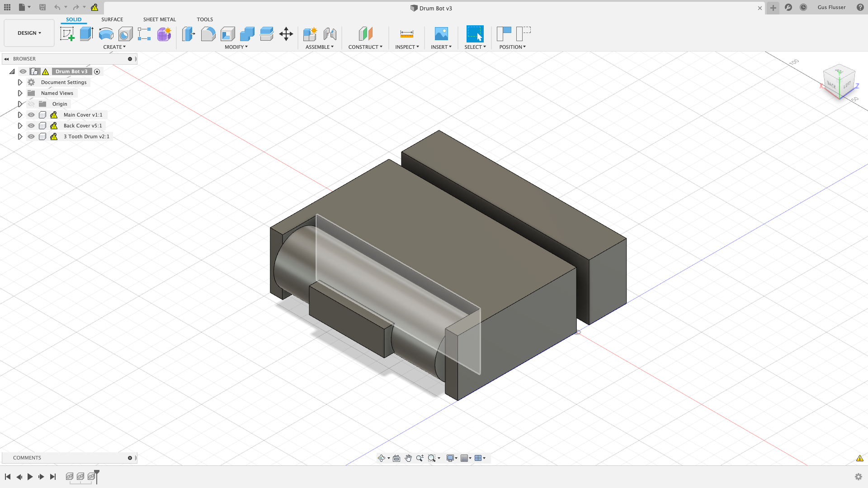This screenshot has height=488, width=868.
Task: Open the CONSTRUCT menu
Action: (x=365, y=47)
